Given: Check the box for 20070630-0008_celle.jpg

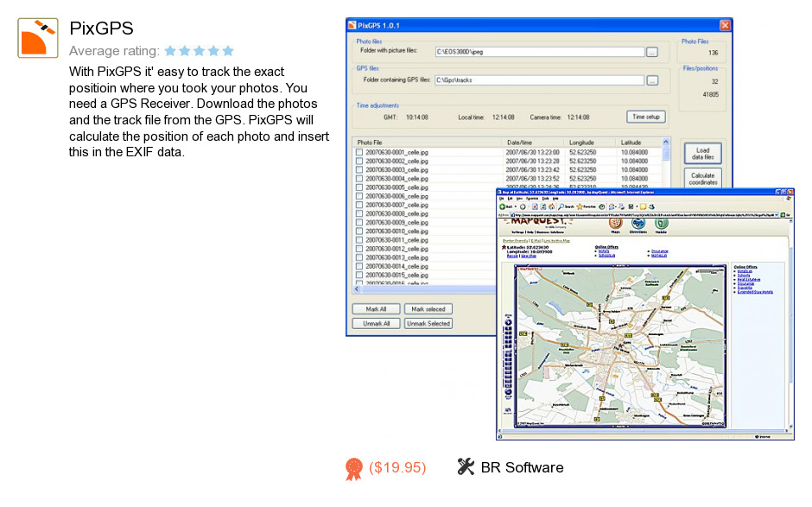Looking at the screenshot, I should [359, 214].
